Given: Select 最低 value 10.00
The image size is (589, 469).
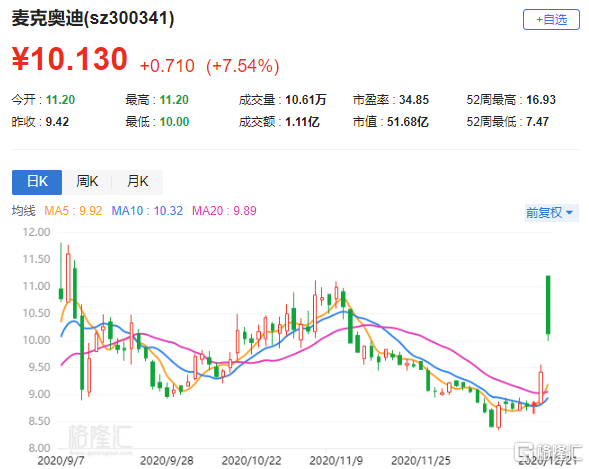Looking at the screenshot, I should click(174, 122).
